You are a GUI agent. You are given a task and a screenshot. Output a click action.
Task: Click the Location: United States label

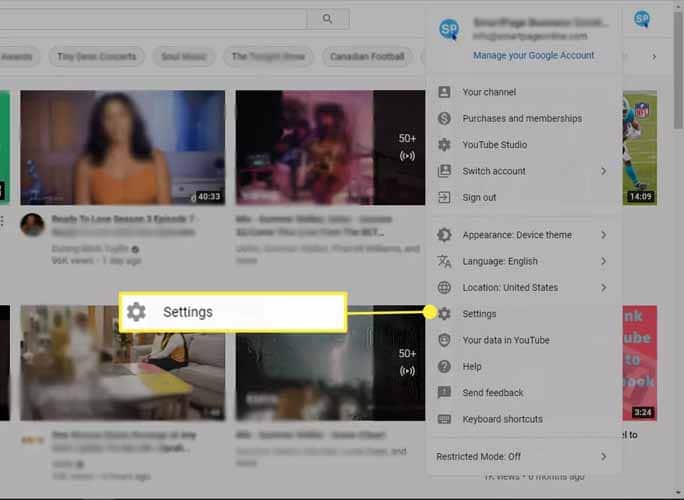(510, 288)
